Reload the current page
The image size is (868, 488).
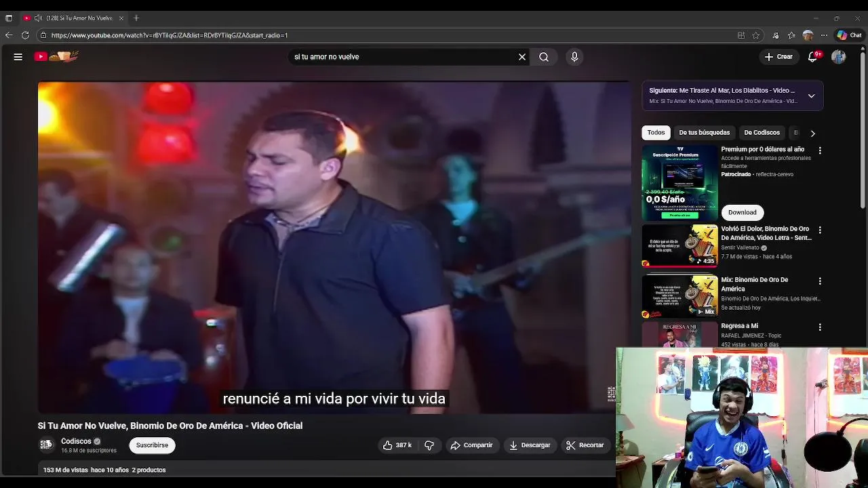(25, 35)
